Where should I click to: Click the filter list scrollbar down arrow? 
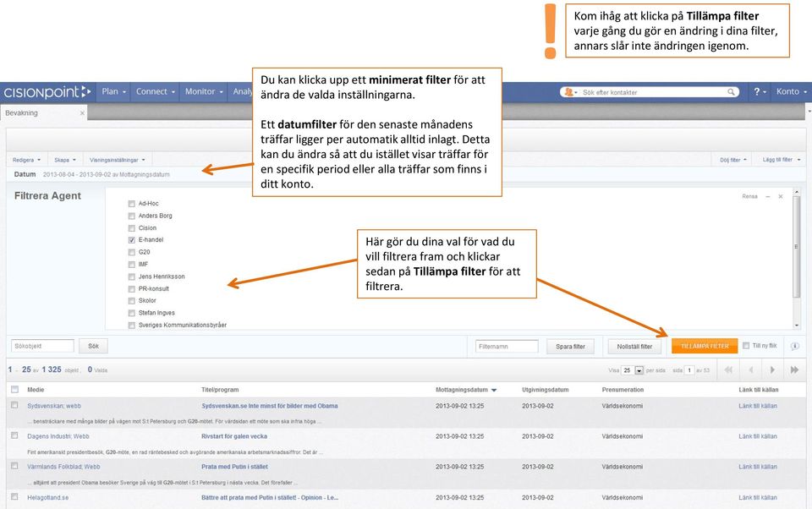tap(797, 326)
